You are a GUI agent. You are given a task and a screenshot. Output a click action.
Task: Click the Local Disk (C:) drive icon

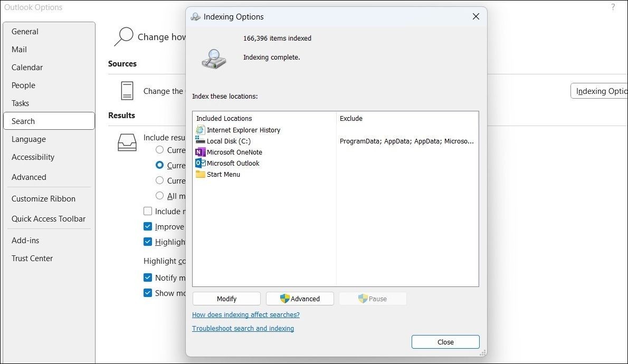coord(200,140)
